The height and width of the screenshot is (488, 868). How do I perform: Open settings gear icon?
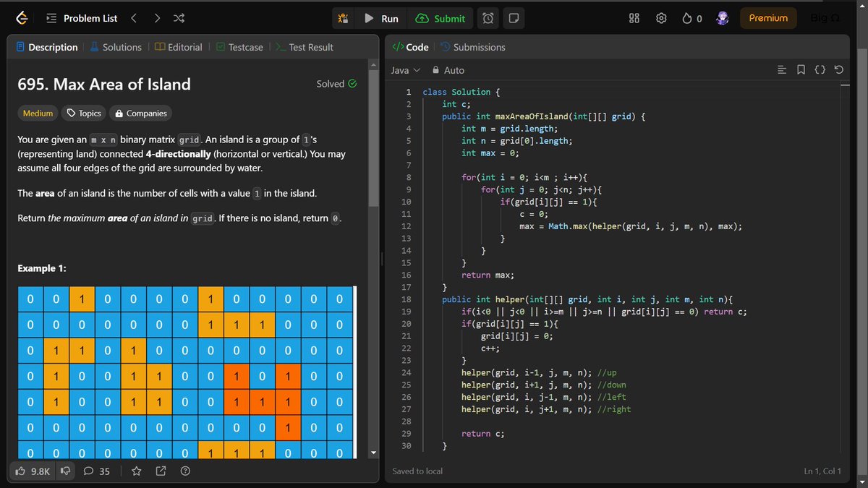(x=661, y=19)
